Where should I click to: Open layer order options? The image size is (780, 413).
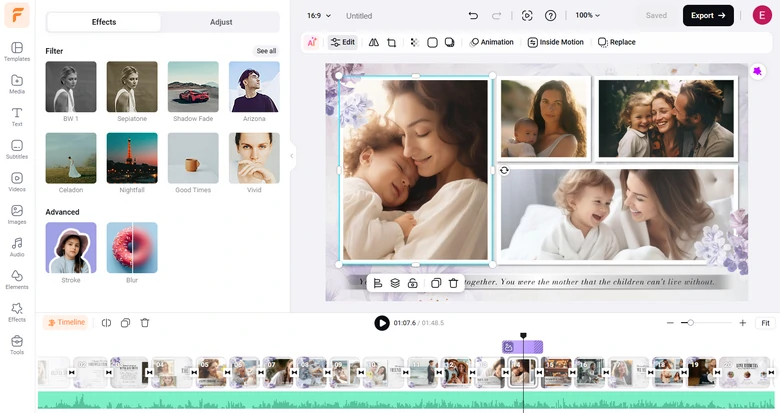pos(395,283)
